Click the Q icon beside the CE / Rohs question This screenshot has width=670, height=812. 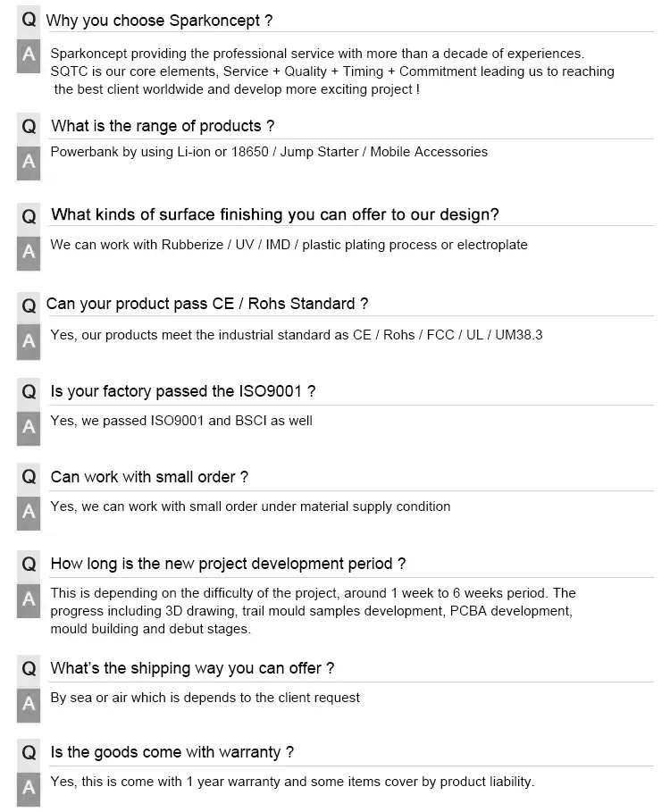(x=29, y=305)
